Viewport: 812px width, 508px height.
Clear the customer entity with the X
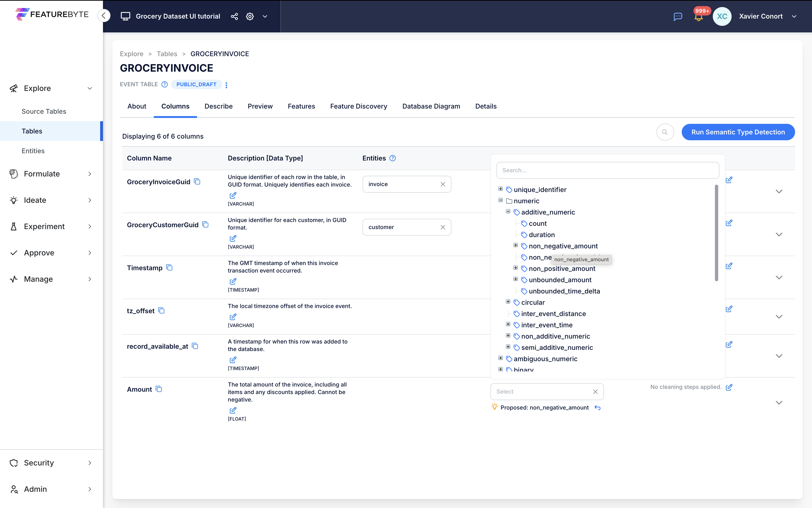pos(443,227)
